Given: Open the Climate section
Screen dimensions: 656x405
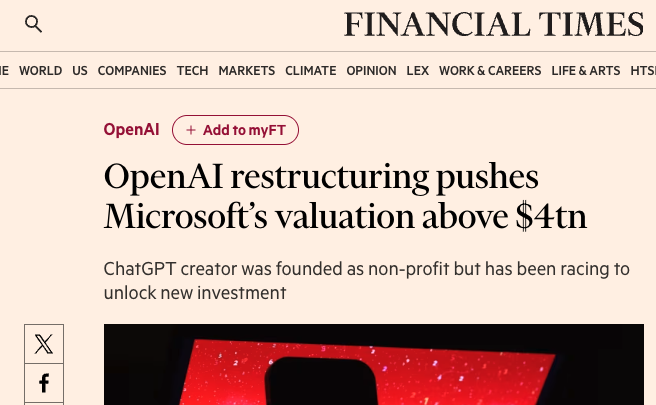Looking at the screenshot, I should [311, 70].
